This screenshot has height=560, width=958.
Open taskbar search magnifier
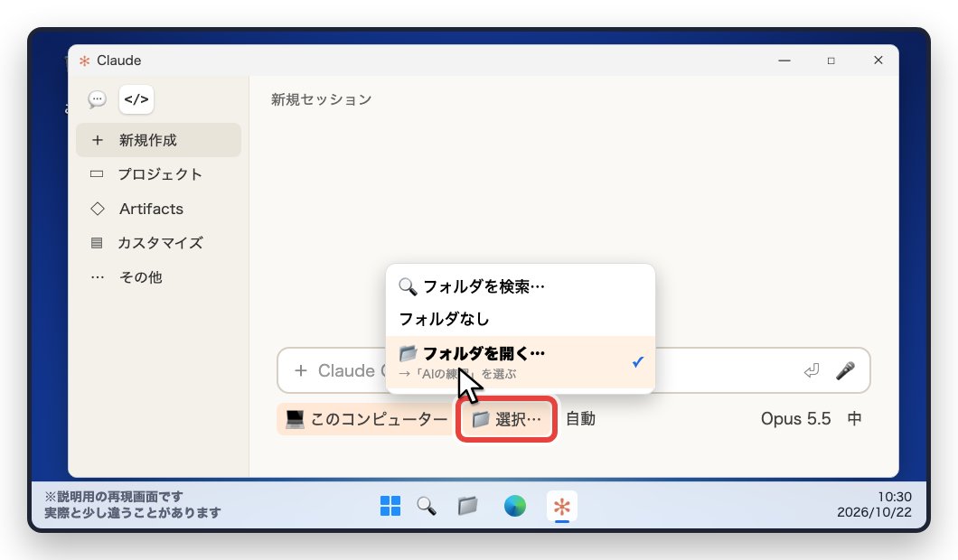[x=427, y=506]
